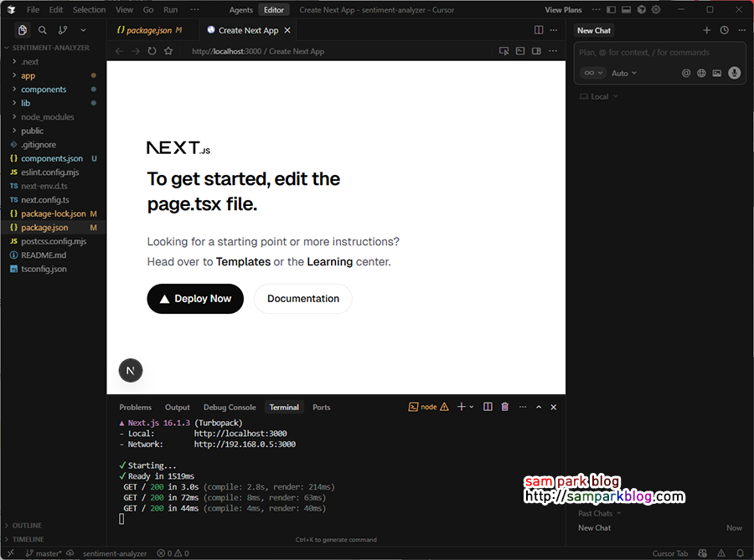This screenshot has height=560, width=754.
Task: Expand the public folder
Action: point(53,131)
